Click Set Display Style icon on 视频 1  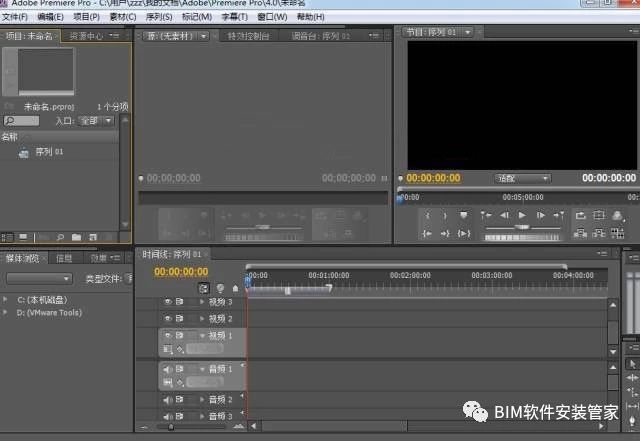click(x=168, y=349)
